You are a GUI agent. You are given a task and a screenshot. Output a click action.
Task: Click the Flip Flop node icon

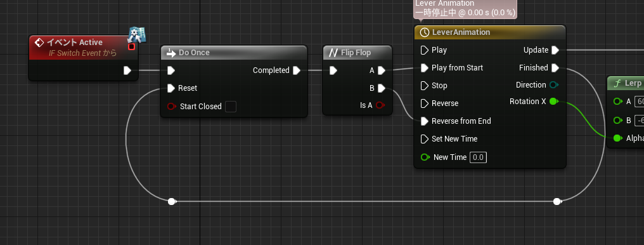(333, 53)
